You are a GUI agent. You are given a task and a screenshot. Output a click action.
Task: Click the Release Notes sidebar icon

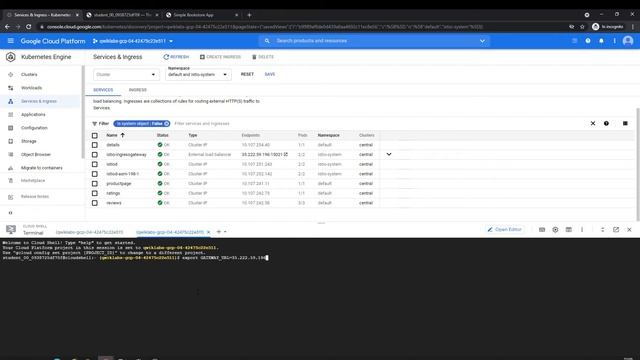coord(11,197)
